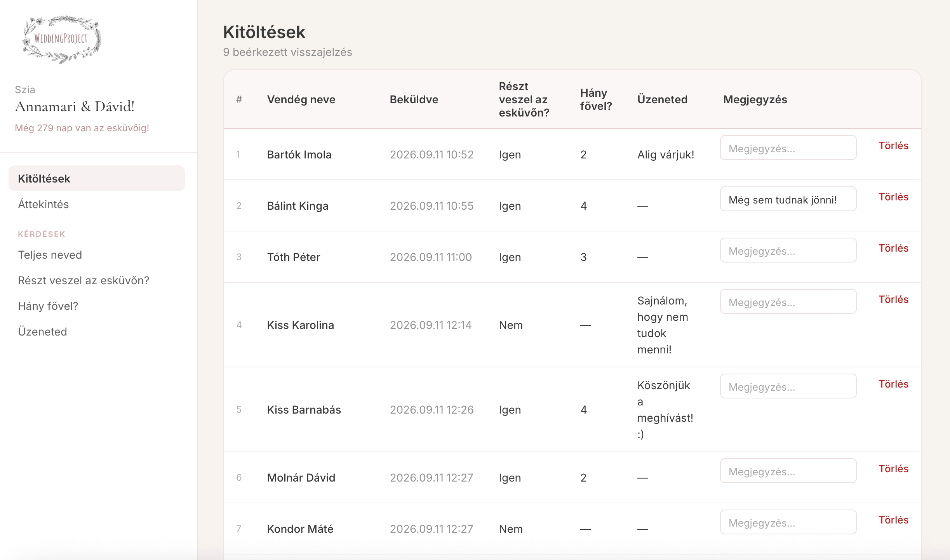Click the 'Még sem tudnak jönni!' note field
950x560 pixels.
pos(788,199)
